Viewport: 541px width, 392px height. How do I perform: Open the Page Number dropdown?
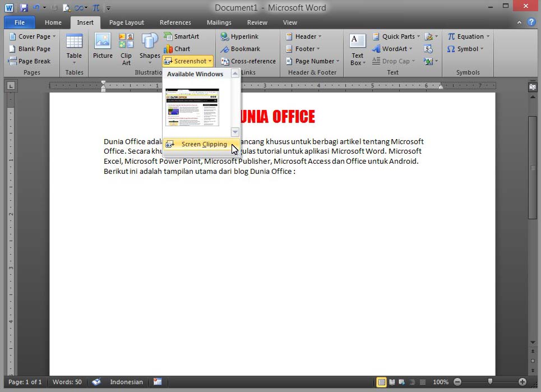click(x=313, y=61)
